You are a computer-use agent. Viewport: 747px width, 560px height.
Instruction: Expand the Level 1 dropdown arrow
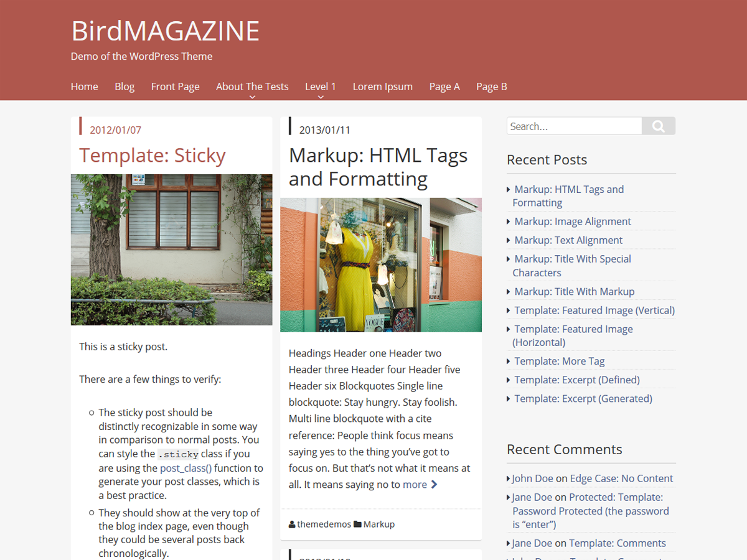point(320,96)
